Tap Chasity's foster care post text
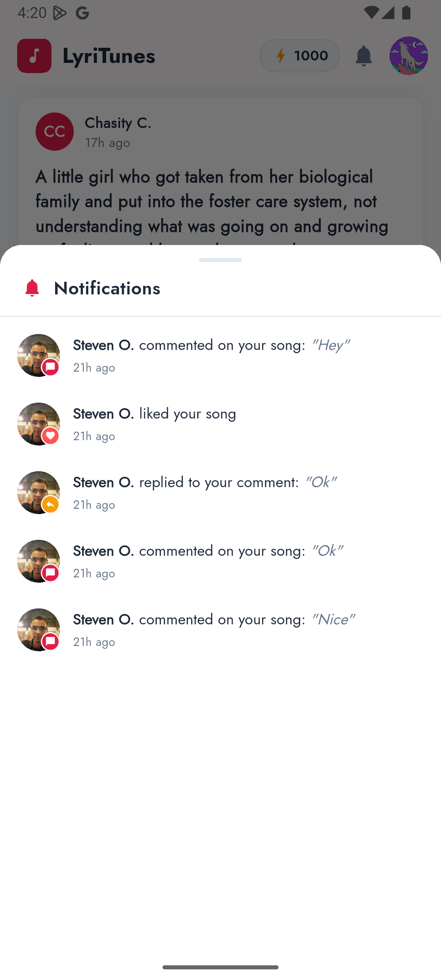The image size is (441, 980). (x=212, y=201)
